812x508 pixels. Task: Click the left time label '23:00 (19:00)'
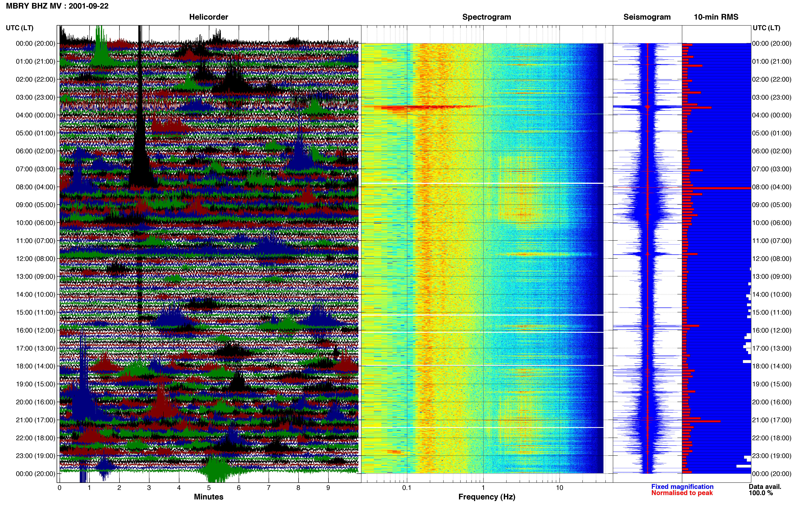coord(36,456)
